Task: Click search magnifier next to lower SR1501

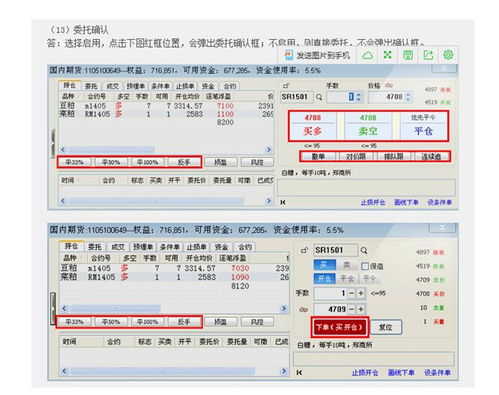Action: click(x=364, y=250)
